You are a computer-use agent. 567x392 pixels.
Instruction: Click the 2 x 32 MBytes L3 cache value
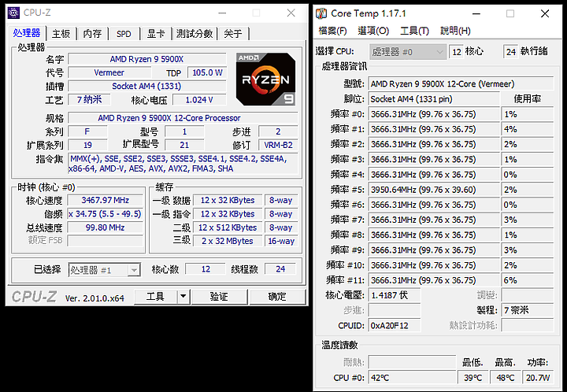pos(228,241)
